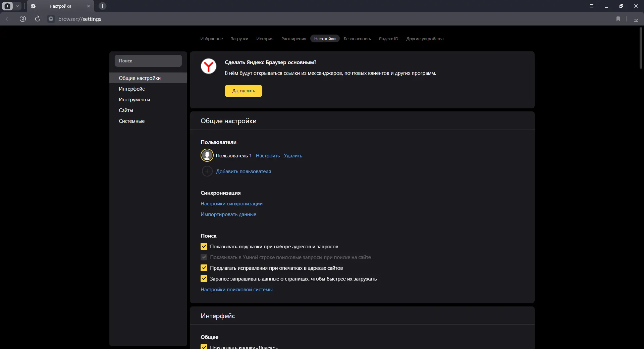644x349 pixels.
Task: Open Сайты section in the sidebar
Action: [x=148, y=110]
